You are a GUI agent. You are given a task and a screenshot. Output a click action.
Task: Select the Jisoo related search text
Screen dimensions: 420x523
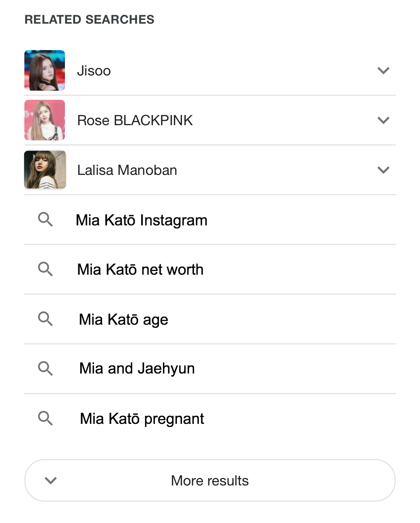pos(94,71)
